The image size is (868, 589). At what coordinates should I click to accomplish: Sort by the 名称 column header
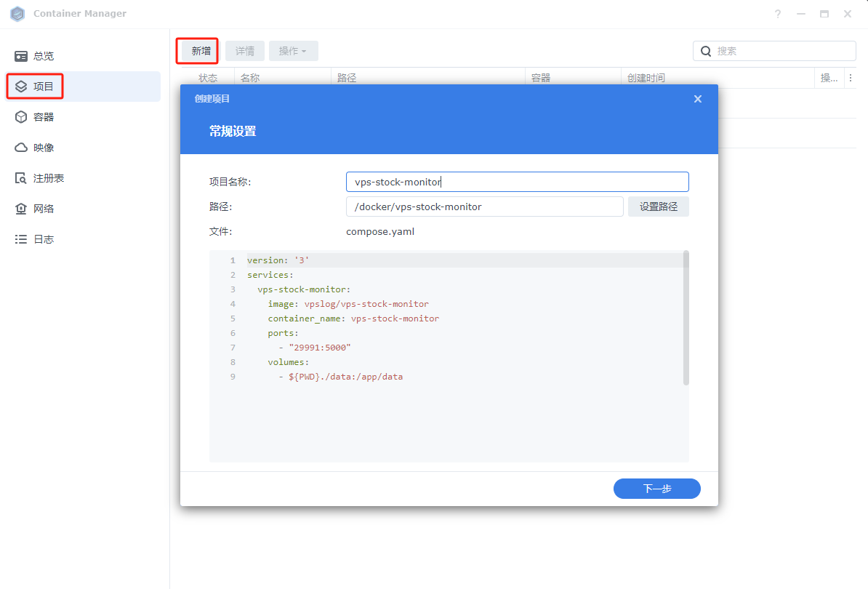(x=282, y=78)
